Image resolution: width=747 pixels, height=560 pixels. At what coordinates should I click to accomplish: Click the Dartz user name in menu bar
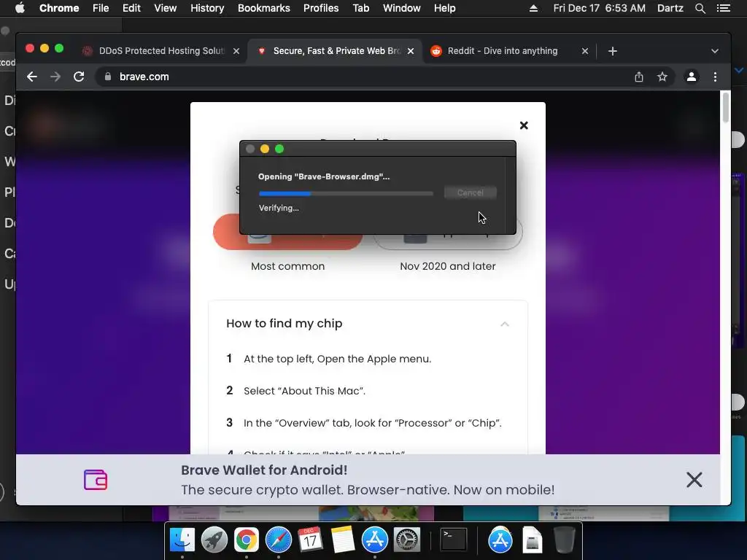(670, 8)
